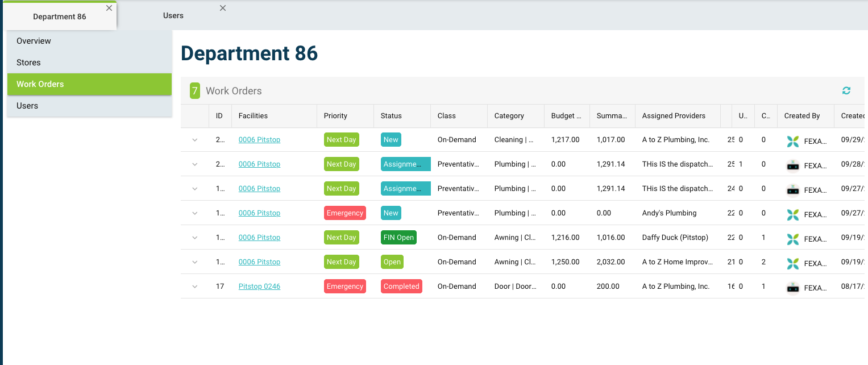Click the refresh icon in Work Orders header
868x365 pixels.
846,91
